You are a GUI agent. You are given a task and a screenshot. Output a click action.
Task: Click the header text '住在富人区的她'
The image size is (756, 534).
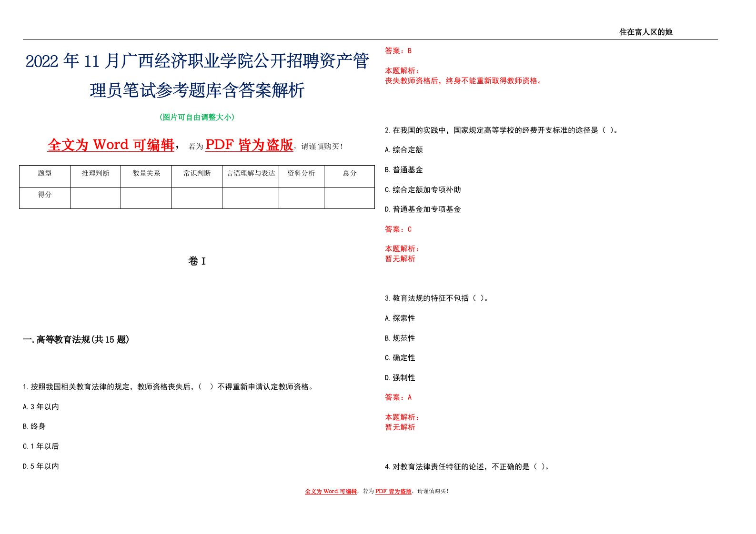coord(645,32)
